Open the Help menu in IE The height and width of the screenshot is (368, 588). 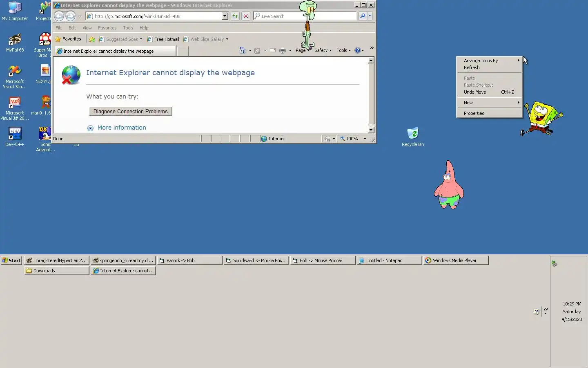pyautogui.click(x=144, y=28)
